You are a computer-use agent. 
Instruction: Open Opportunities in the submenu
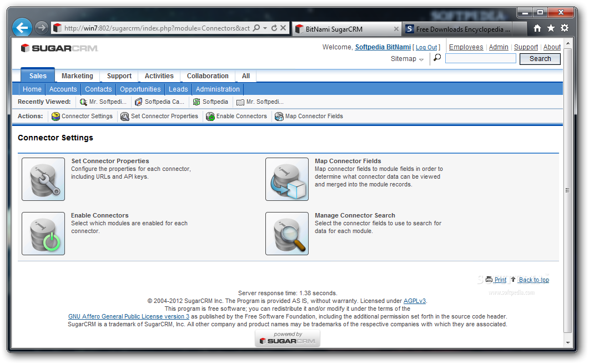coord(140,89)
